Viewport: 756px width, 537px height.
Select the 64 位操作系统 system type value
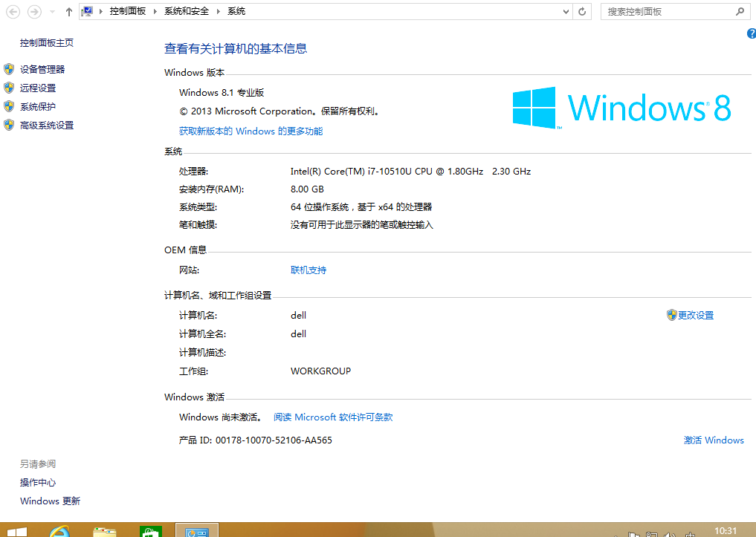pyautogui.click(x=361, y=207)
